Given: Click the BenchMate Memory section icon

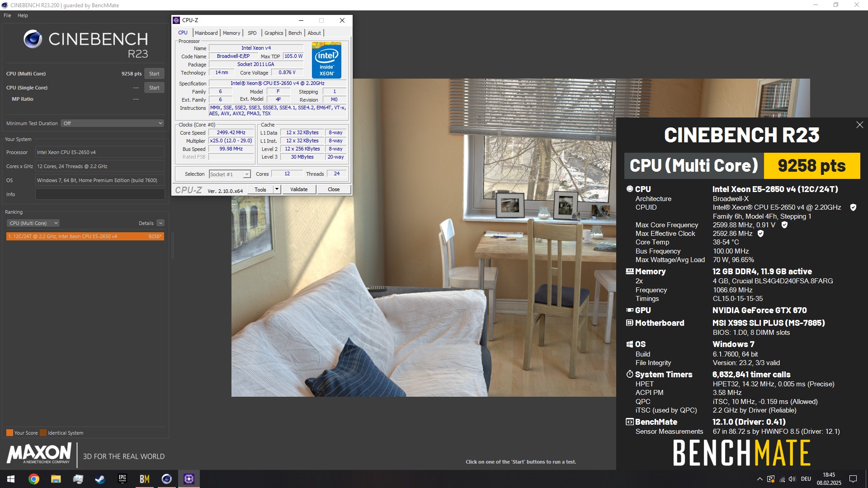Looking at the screenshot, I should coord(630,272).
